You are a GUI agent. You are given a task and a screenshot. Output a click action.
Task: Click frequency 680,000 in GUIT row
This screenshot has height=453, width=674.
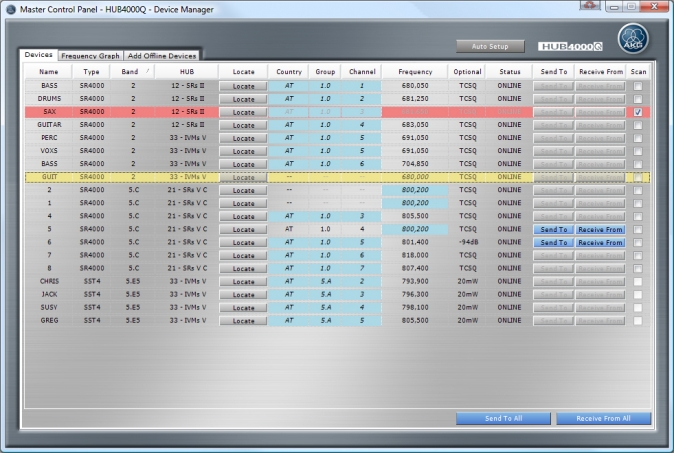(415, 177)
